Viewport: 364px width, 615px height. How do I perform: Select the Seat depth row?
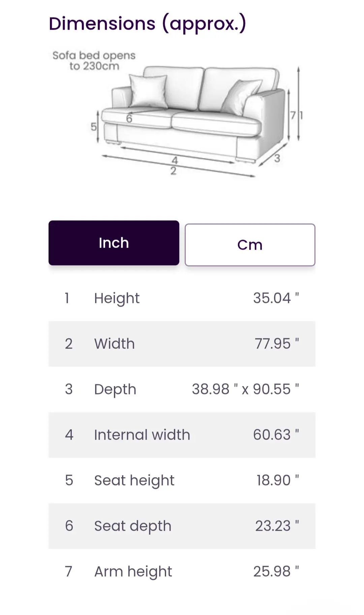(182, 526)
